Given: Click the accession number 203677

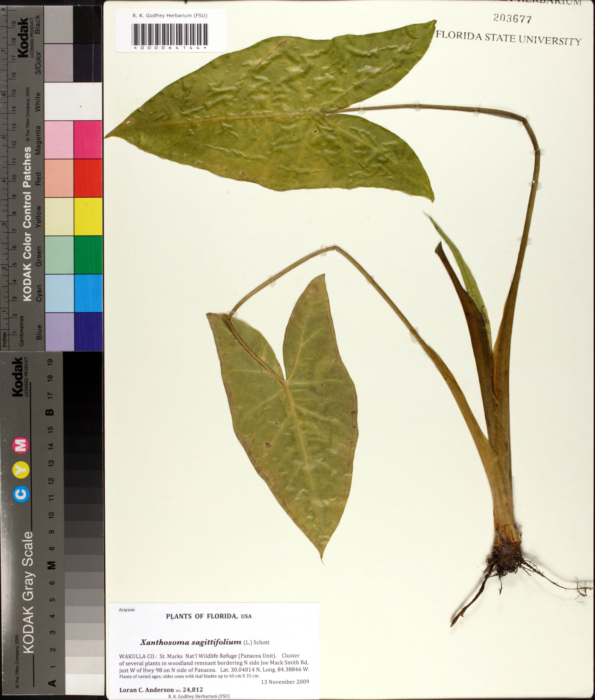Looking at the screenshot, I should point(512,19).
